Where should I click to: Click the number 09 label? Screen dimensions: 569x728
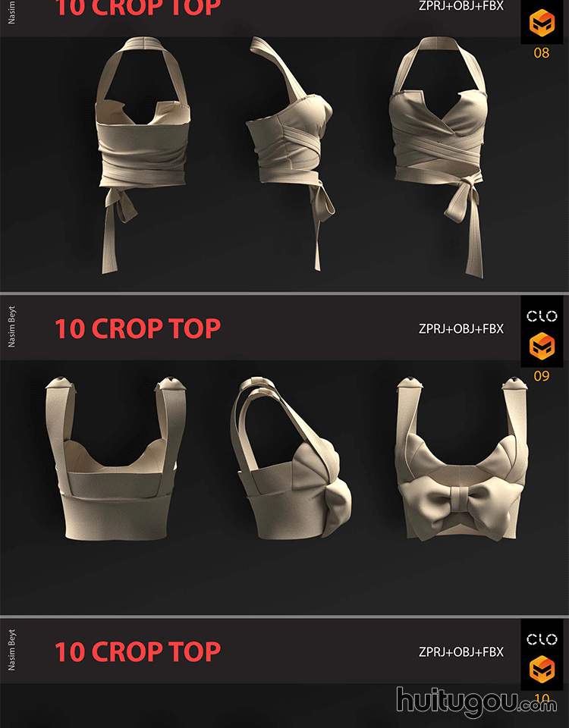(x=542, y=375)
